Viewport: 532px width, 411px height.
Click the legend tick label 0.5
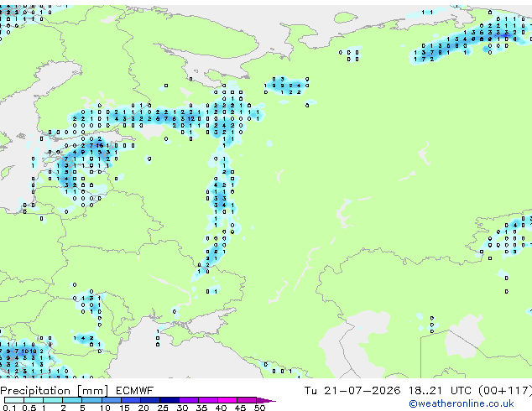[x=29, y=408]
